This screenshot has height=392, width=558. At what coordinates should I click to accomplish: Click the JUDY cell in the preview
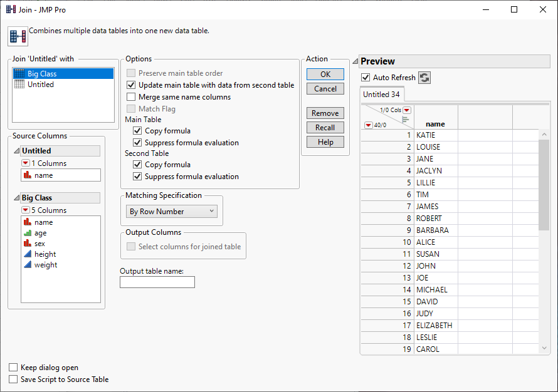tap(436, 314)
